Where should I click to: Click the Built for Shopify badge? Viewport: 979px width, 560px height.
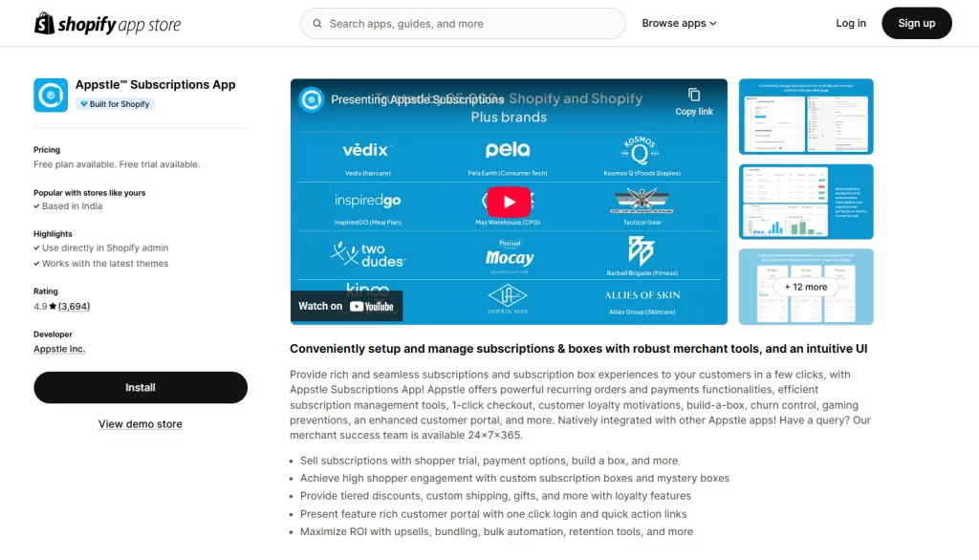pos(115,104)
